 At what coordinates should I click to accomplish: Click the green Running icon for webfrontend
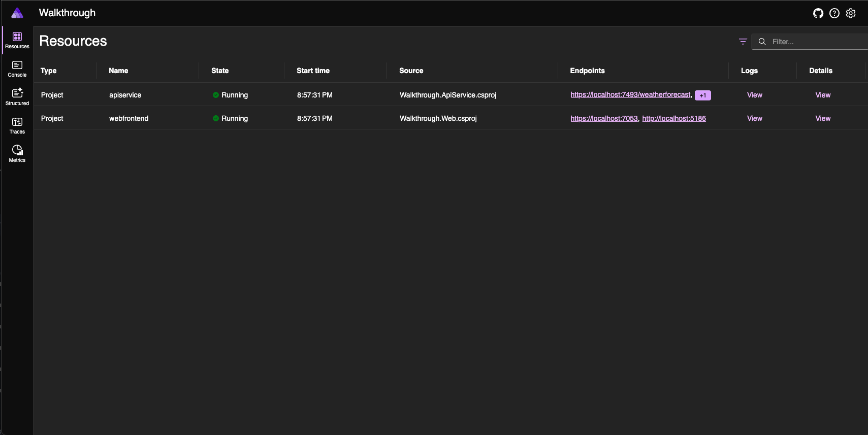(216, 118)
